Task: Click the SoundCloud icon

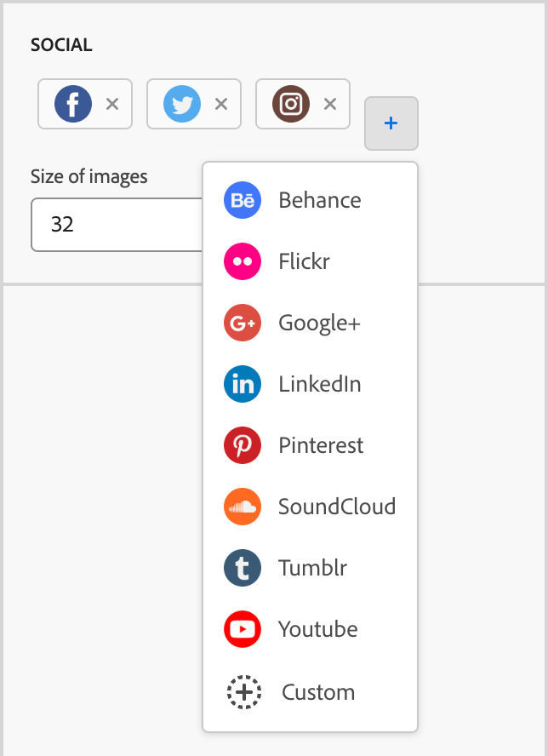Action: click(243, 507)
